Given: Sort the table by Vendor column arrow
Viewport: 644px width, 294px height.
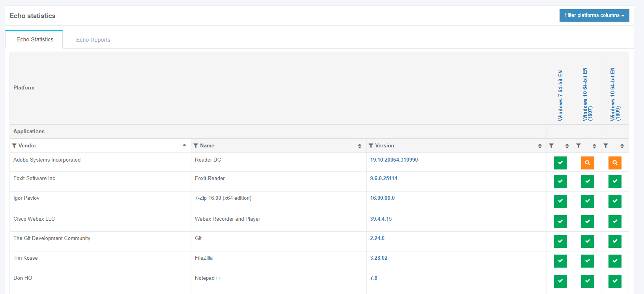Looking at the screenshot, I should click(x=184, y=145).
